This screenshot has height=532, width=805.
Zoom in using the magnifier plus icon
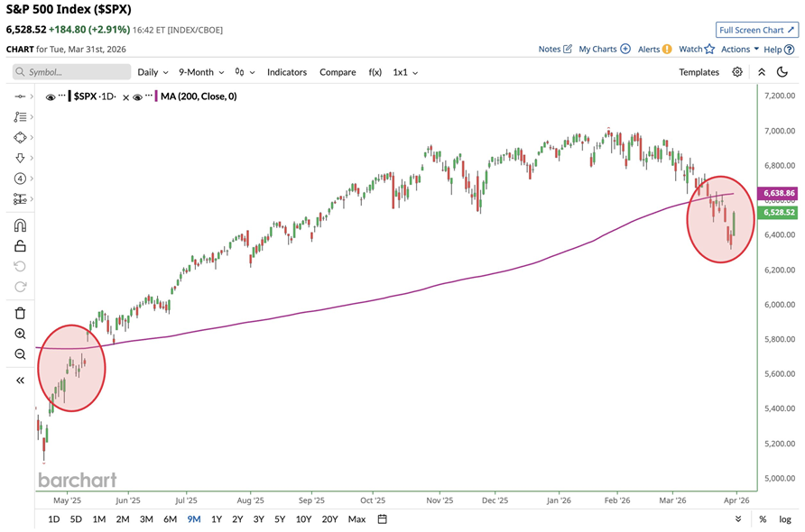20,334
